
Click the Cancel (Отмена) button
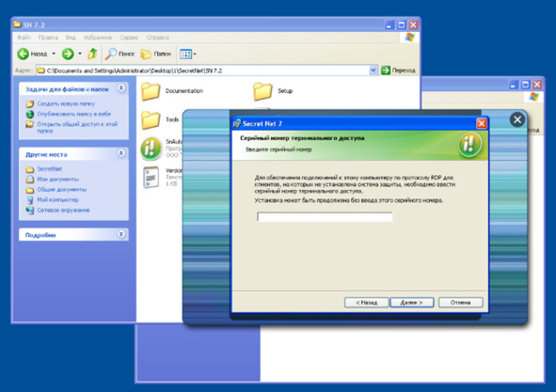point(461,303)
